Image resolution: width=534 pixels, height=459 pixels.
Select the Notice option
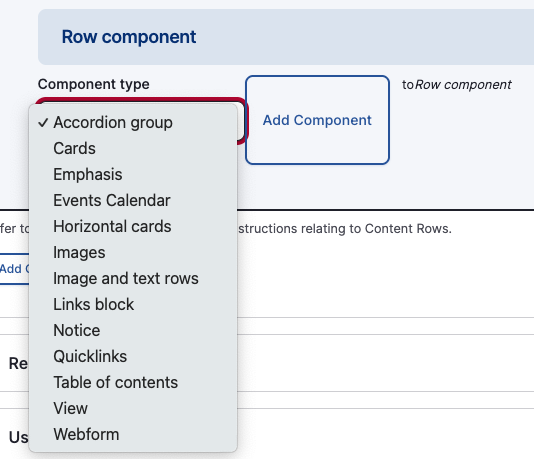pos(133,330)
